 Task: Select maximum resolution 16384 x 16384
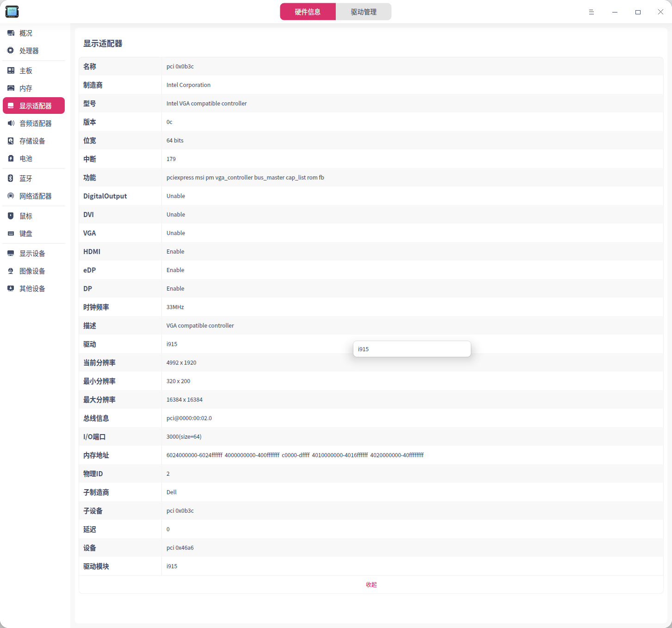point(185,399)
